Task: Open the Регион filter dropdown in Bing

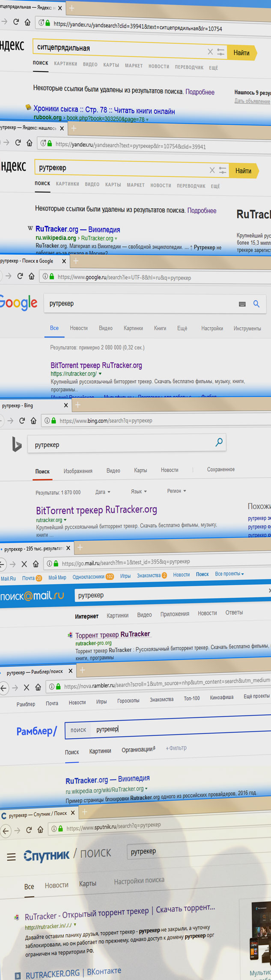Action: pyautogui.click(x=176, y=491)
